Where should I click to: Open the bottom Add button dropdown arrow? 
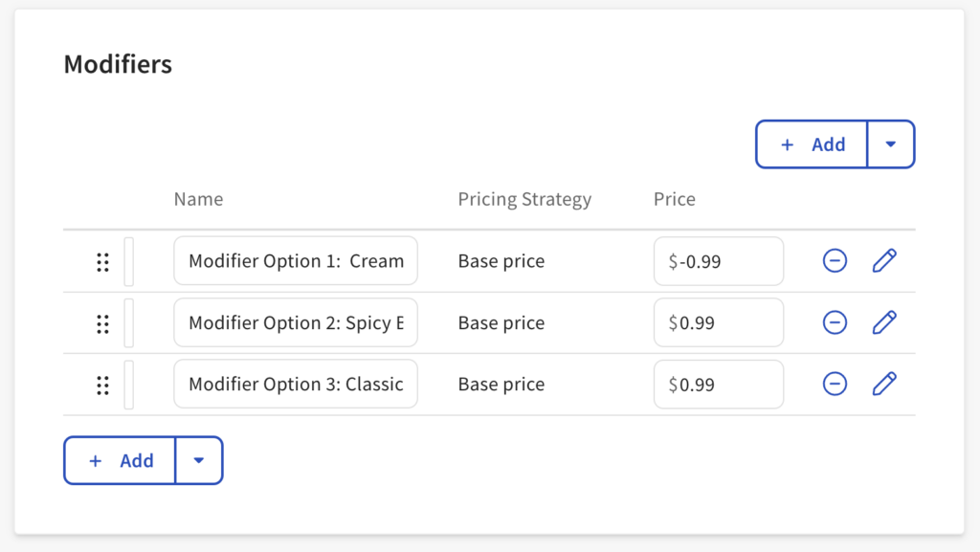click(x=199, y=460)
